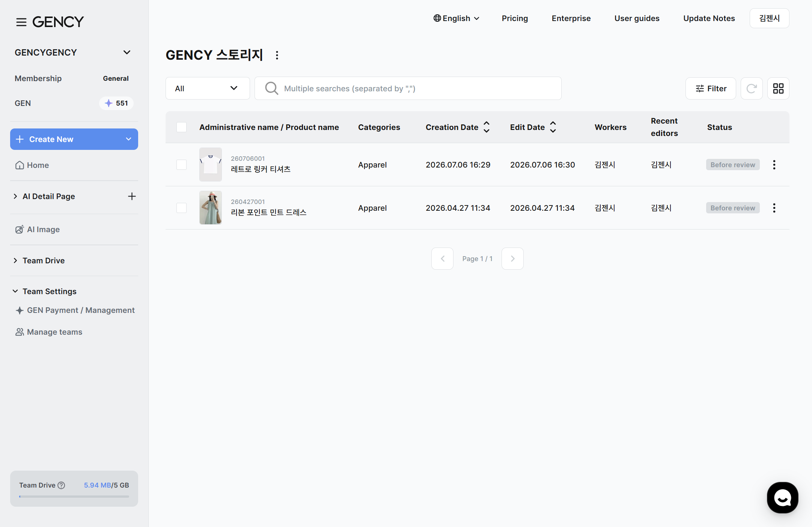The width and height of the screenshot is (812, 527).
Task: Click product name 레트로 링커 티셔츠
Action: pos(261,169)
